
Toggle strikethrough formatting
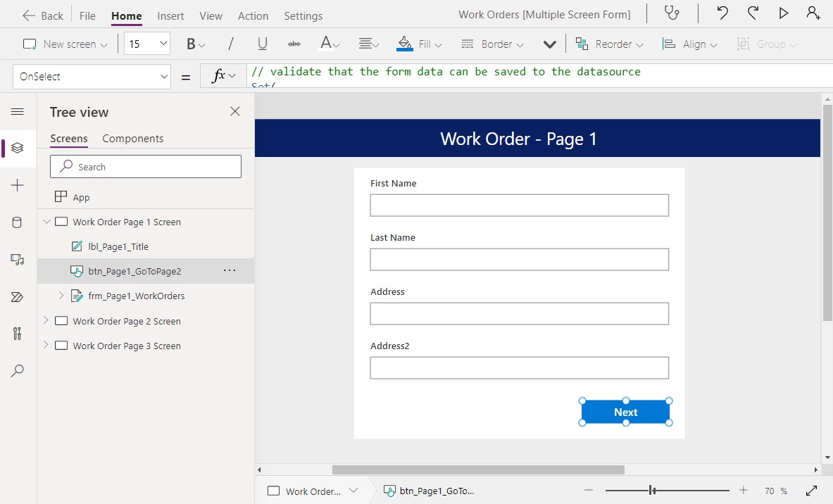coord(294,44)
